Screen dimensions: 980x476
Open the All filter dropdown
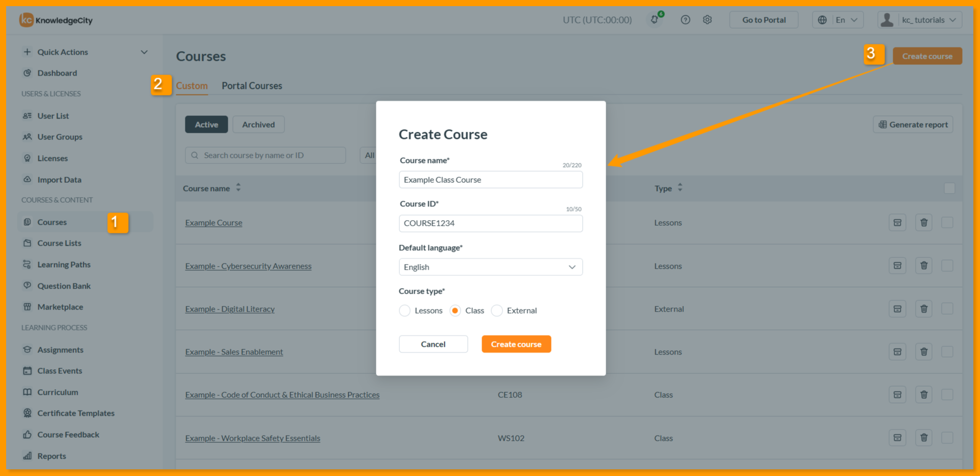tap(368, 155)
